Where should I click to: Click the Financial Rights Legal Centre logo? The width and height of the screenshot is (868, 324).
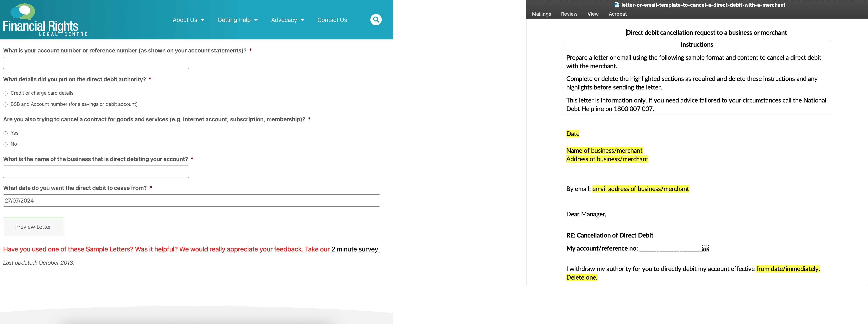(45, 20)
